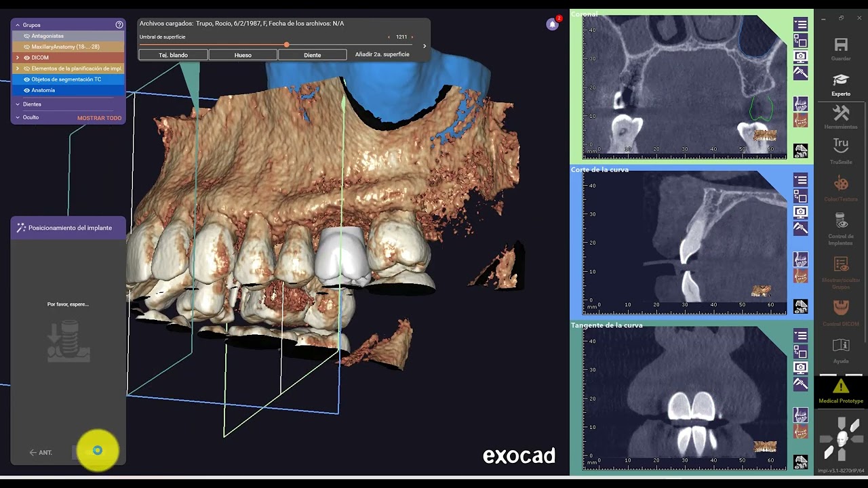Screen dimensions: 868x488
Task: Open Mostrar/ocultar Grupos
Action: (841, 265)
